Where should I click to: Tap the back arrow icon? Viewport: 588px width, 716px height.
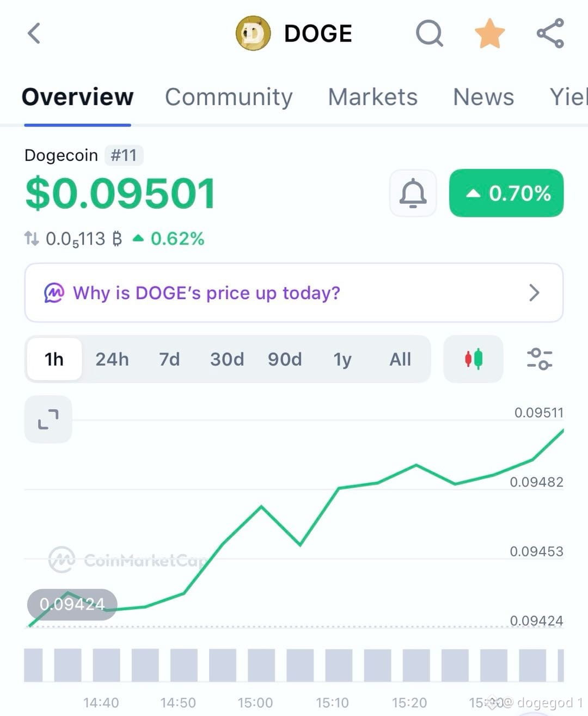tap(34, 33)
